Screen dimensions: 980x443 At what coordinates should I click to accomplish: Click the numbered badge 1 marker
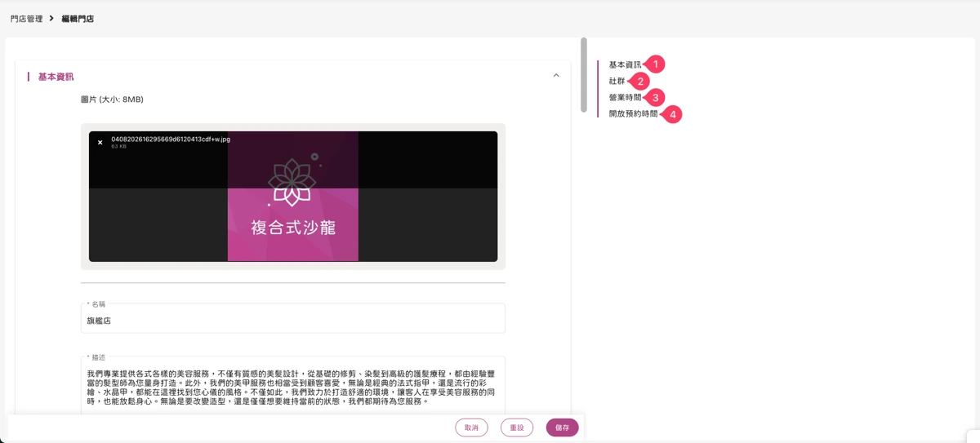point(656,64)
